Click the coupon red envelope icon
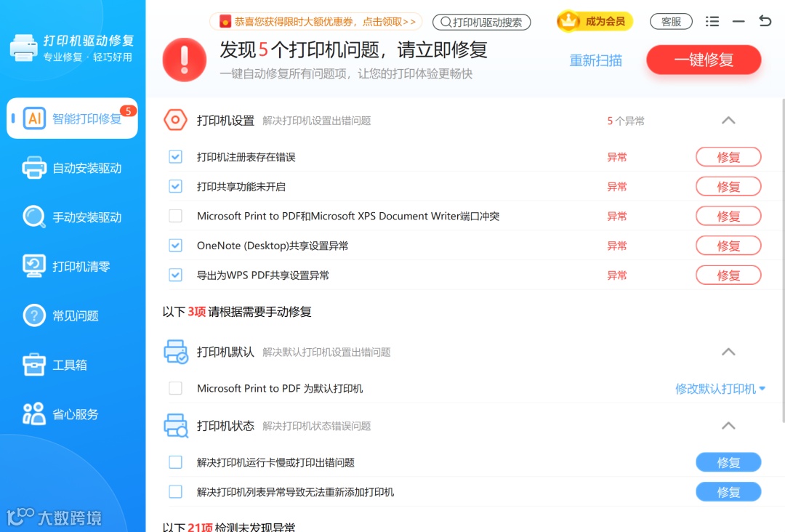The height and width of the screenshot is (532, 785). (x=225, y=22)
